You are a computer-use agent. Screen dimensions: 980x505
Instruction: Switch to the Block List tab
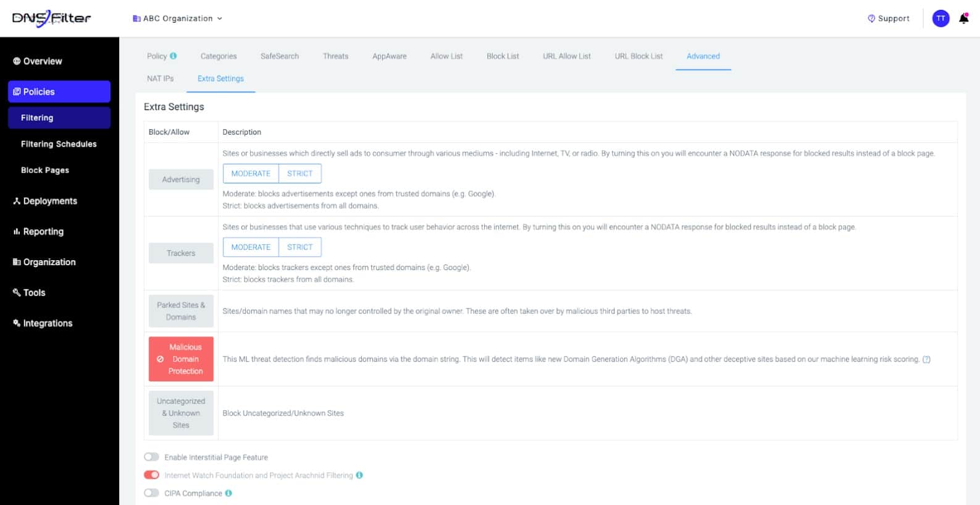click(503, 56)
